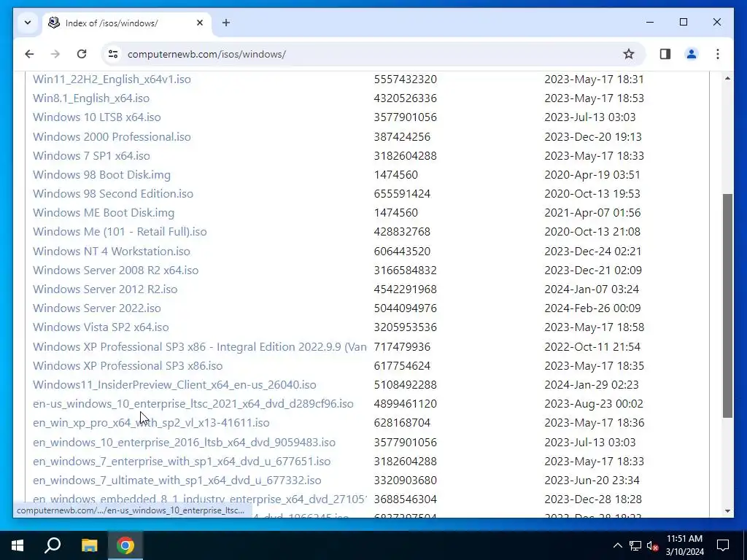This screenshot has width=747, height=560.
Task: Click Windows Server 2008 R2 x64.iso
Action: (116, 270)
